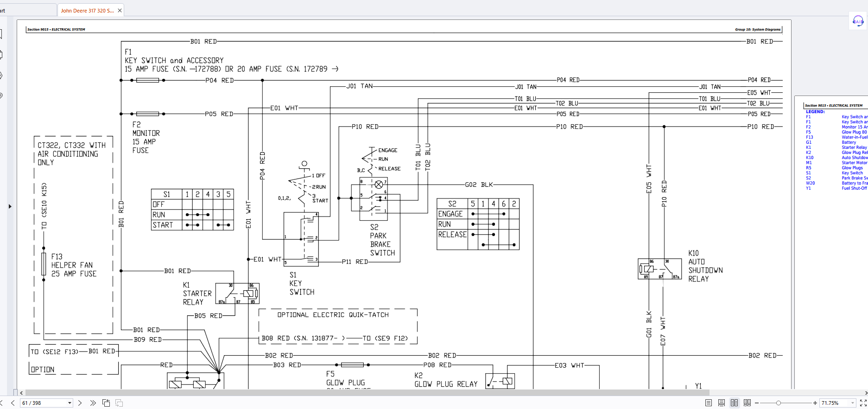Open the AI assistant icon

858,21
